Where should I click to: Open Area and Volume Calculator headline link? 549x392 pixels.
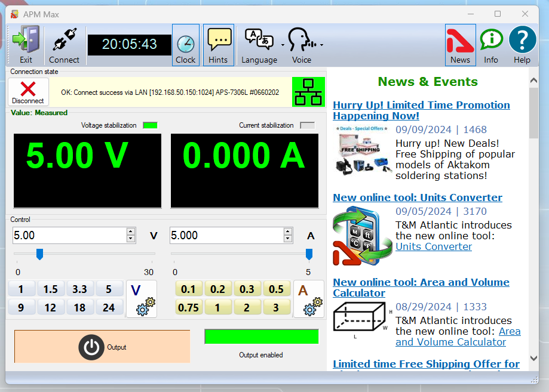coord(421,288)
